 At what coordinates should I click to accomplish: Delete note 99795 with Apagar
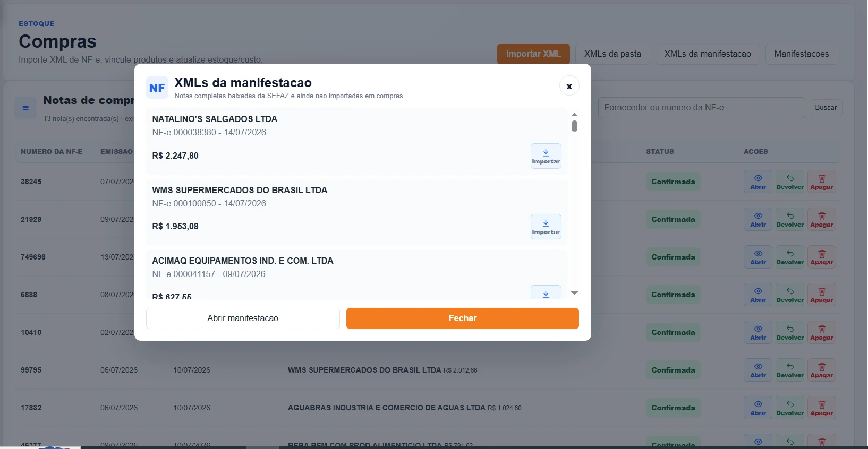822,370
